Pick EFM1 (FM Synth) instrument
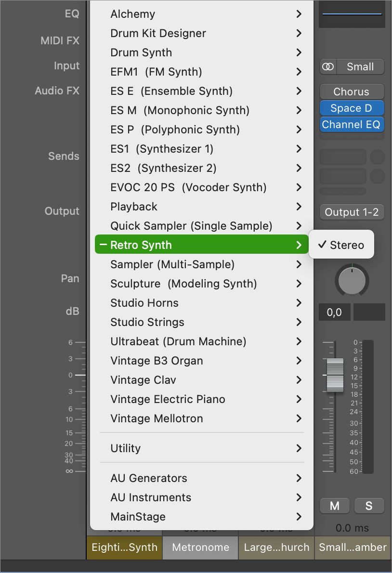 click(x=202, y=72)
